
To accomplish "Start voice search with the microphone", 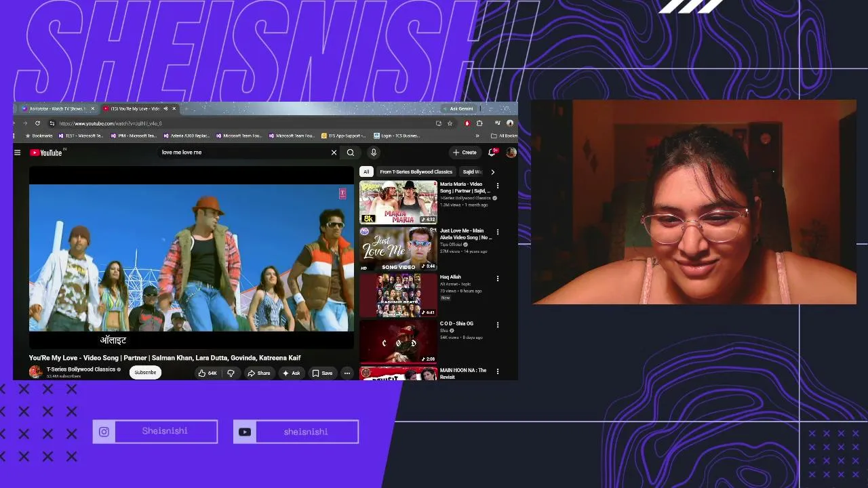I will [373, 152].
